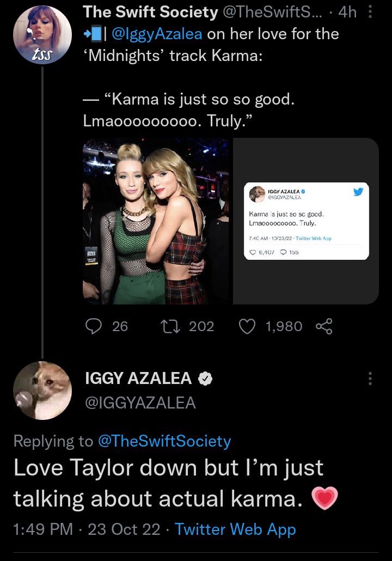
Task: Open The Swift Society tweet's three-dot menu
Action: [x=371, y=11]
